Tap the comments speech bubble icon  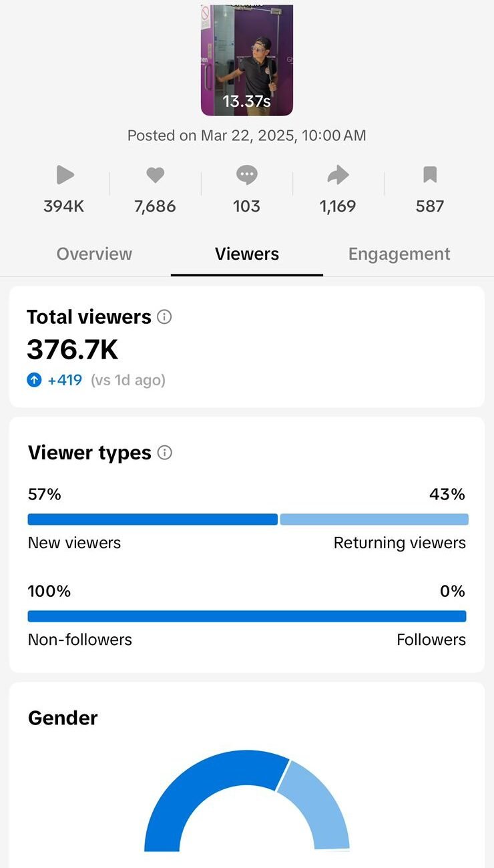coord(246,176)
